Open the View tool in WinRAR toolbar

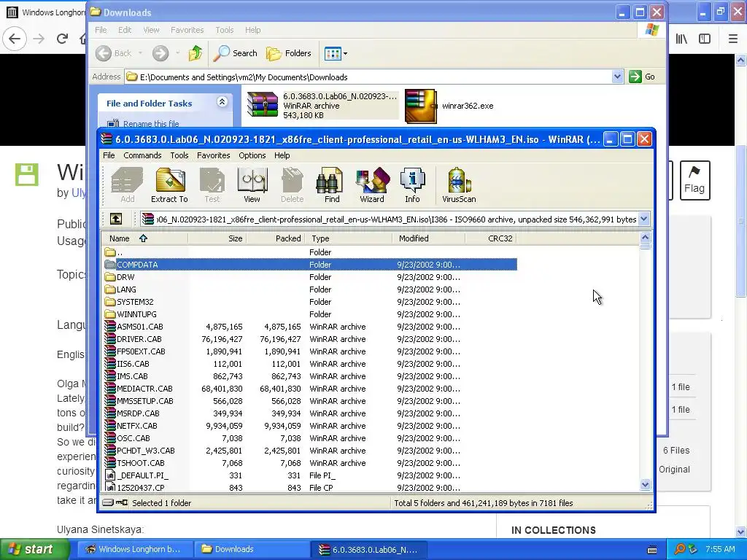pos(252,185)
